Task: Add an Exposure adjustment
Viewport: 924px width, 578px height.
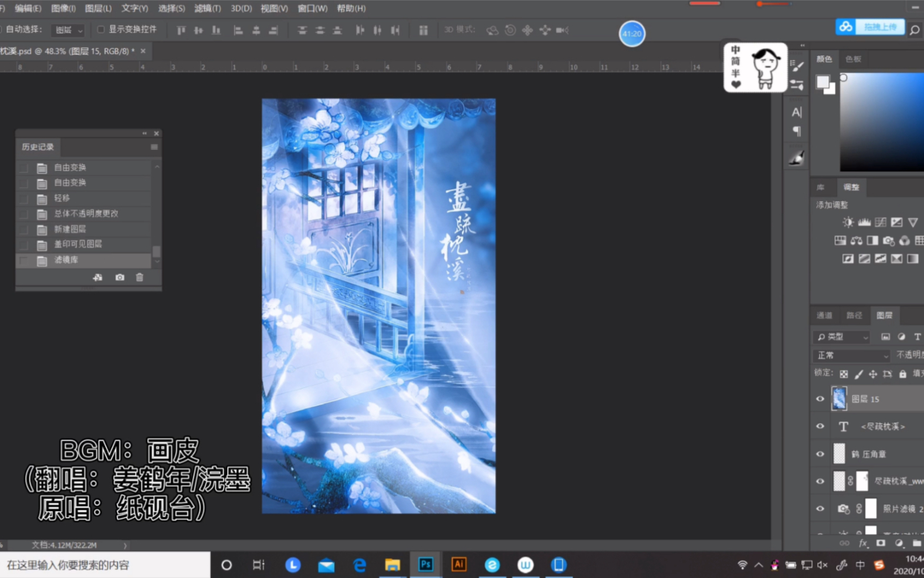Action: pos(896,222)
